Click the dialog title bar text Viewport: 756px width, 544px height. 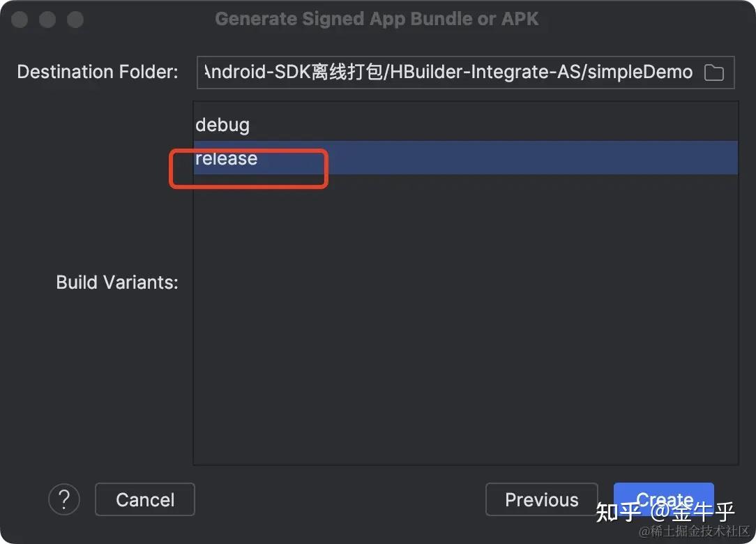[x=377, y=19]
